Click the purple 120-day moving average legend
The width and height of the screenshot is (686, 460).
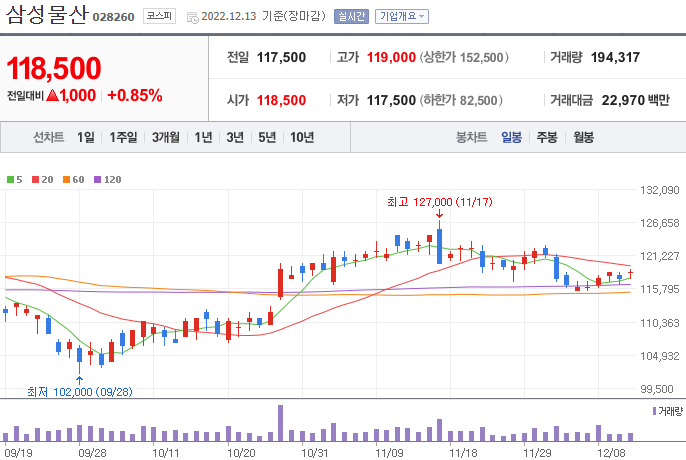click(x=108, y=179)
